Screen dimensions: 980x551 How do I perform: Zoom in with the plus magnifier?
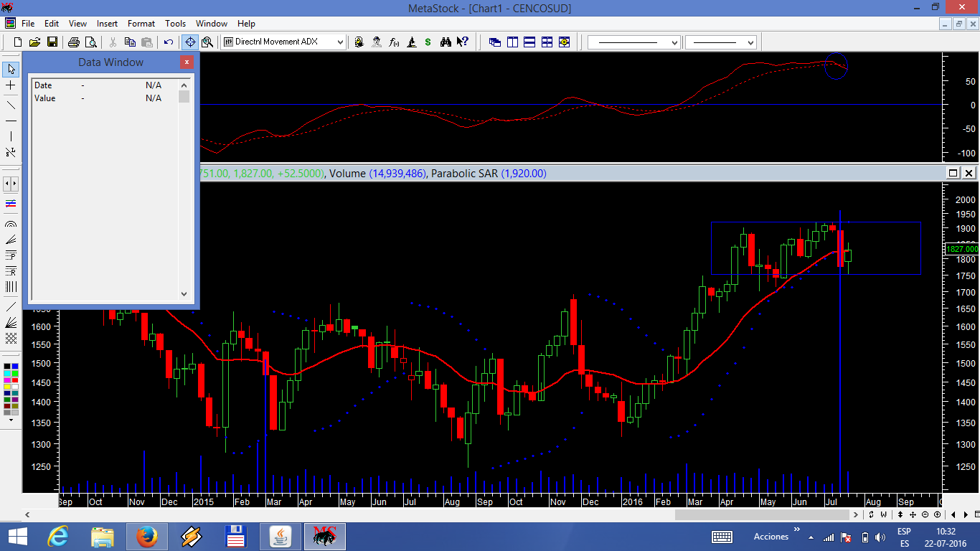click(937, 514)
